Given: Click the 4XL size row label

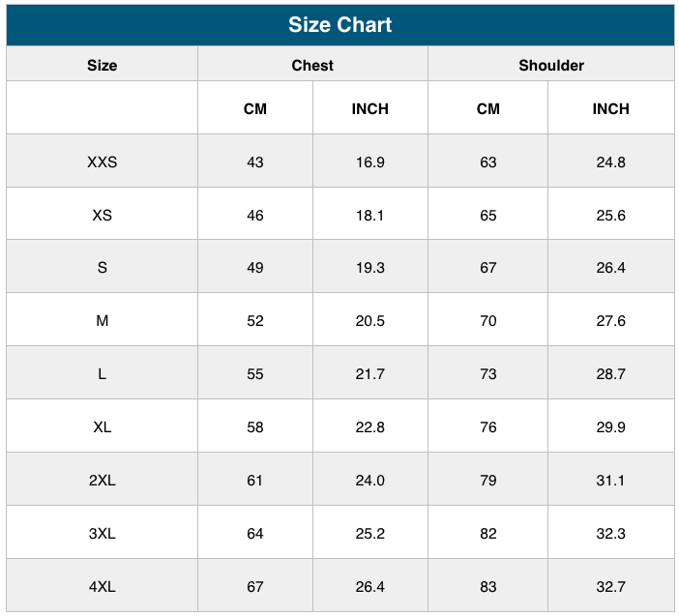Looking at the screenshot, I should [x=102, y=586].
